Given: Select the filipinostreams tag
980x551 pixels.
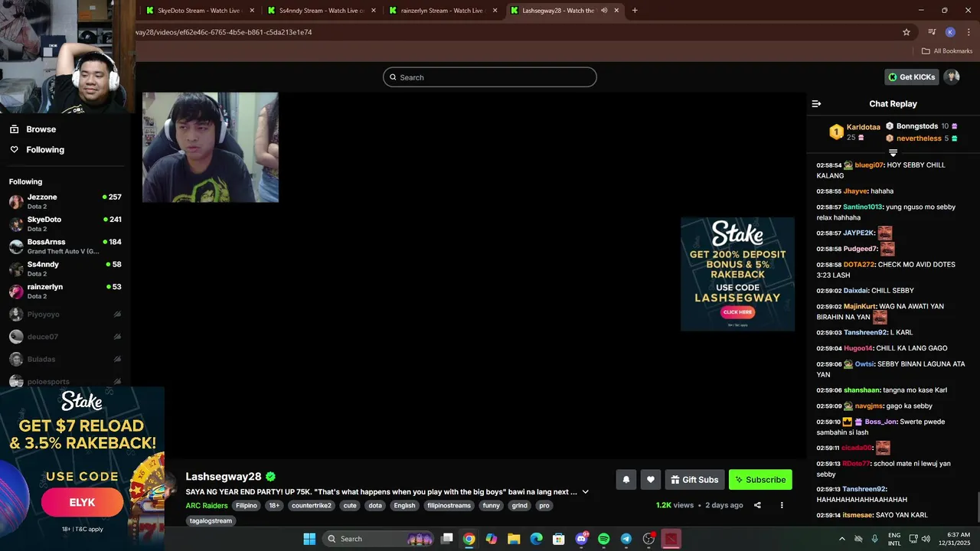Looking at the screenshot, I should click(449, 505).
